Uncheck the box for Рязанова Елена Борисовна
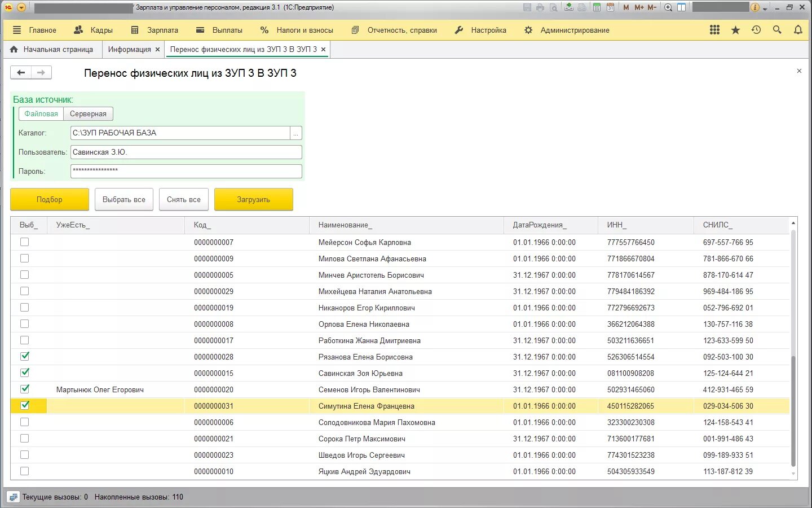 [x=24, y=356]
